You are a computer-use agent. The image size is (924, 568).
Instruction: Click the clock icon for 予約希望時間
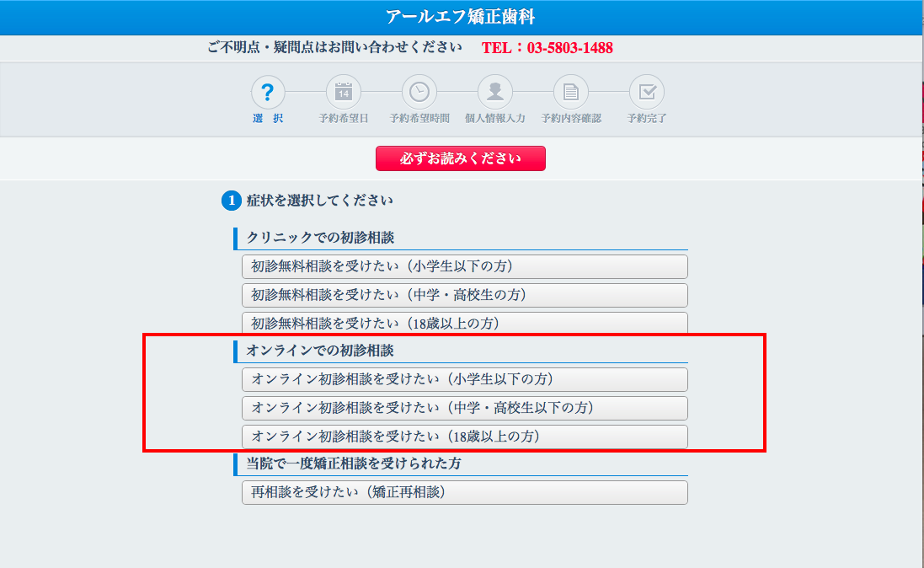pos(419,92)
